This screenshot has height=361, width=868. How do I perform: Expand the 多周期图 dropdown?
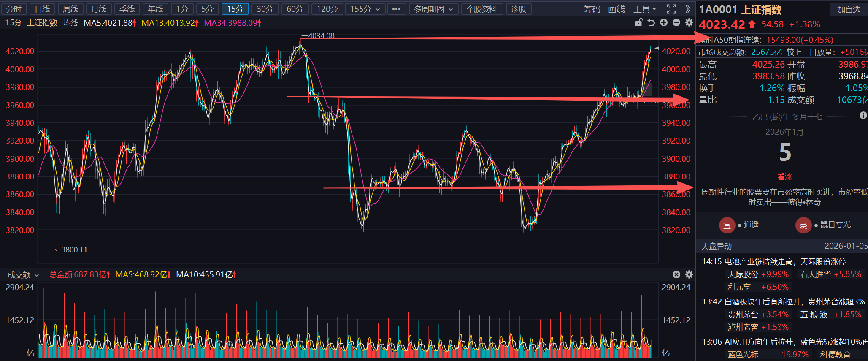[x=433, y=9]
